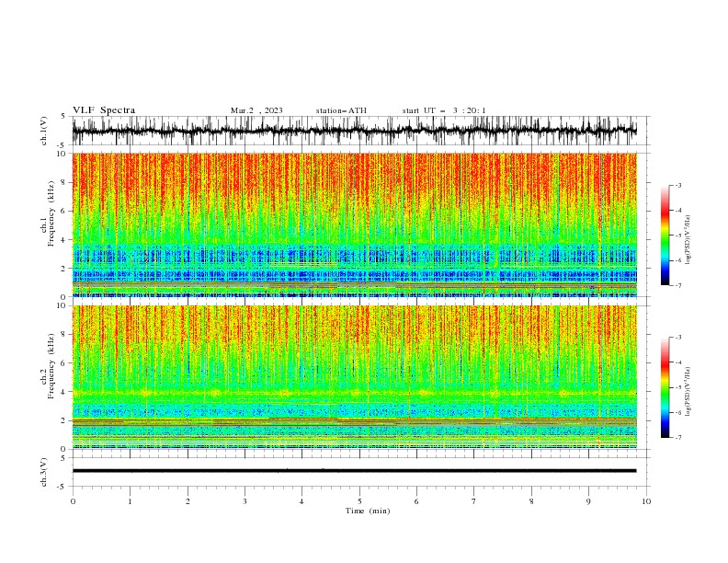Image resolution: width=728 pixels, height=563 pixels.
Task: Click the ch.2 spectrogram color scale bar
Action: click(x=665, y=387)
